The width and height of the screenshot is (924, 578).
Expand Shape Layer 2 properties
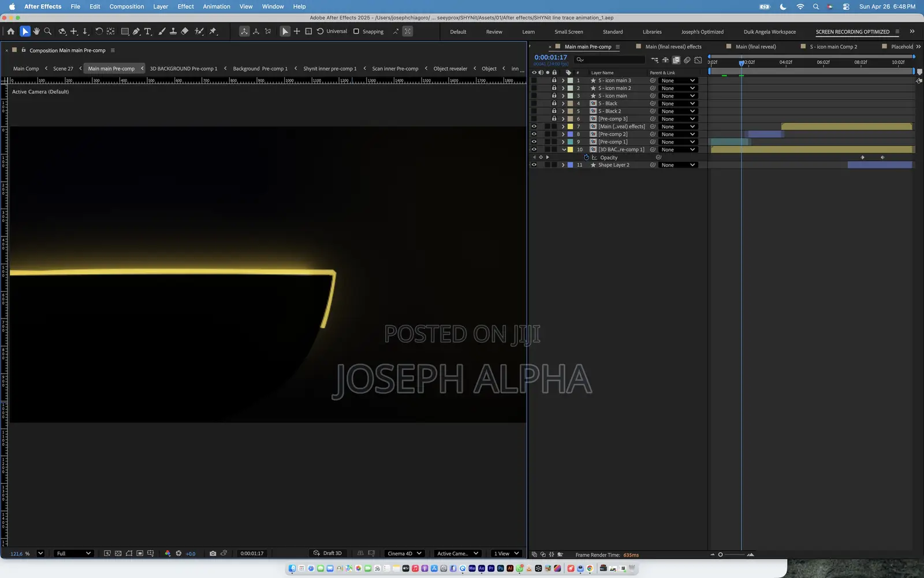tap(563, 165)
